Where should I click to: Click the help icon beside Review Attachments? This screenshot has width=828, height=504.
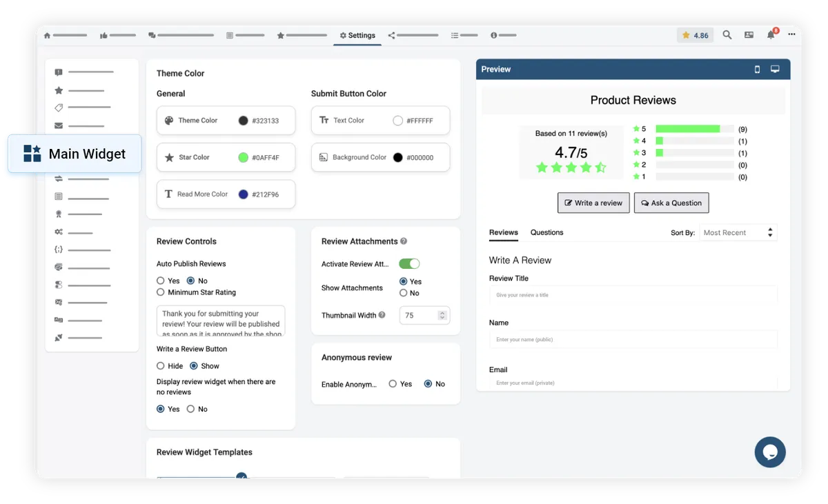[404, 241]
